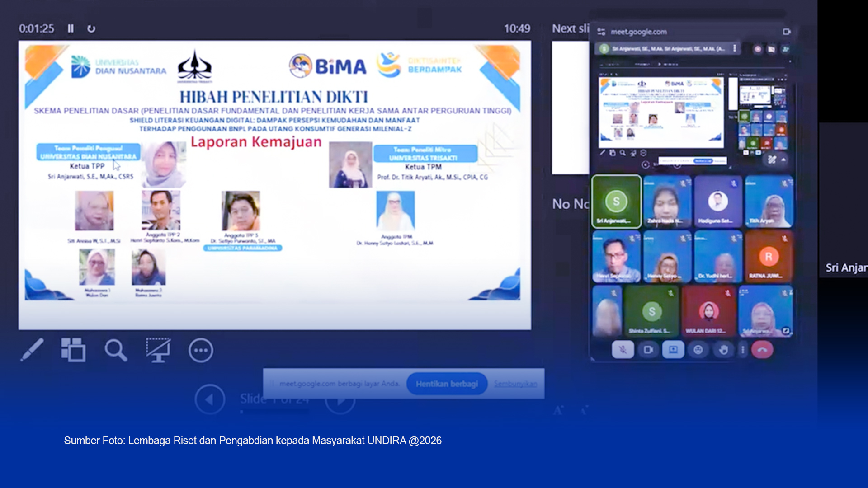This screenshot has width=868, height=488.
Task: Click the 10:49 clock display
Action: [517, 28]
